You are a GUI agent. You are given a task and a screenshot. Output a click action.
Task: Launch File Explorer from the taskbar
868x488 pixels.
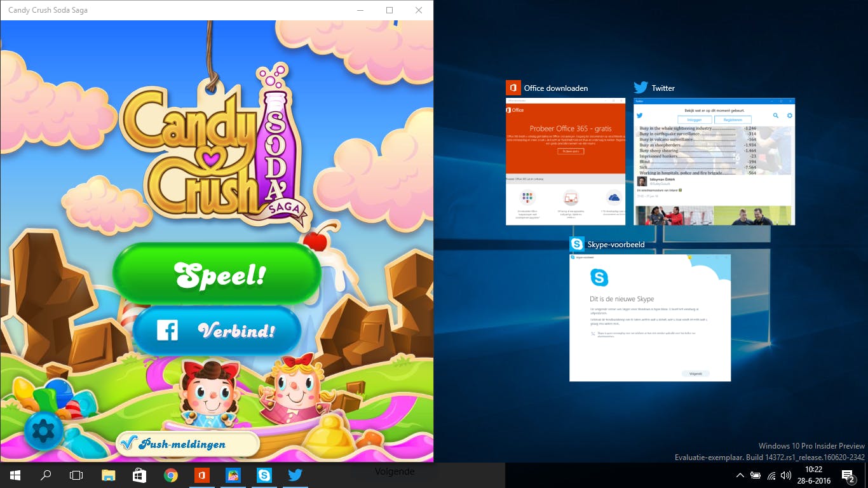pyautogui.click(x=109, y=475)
